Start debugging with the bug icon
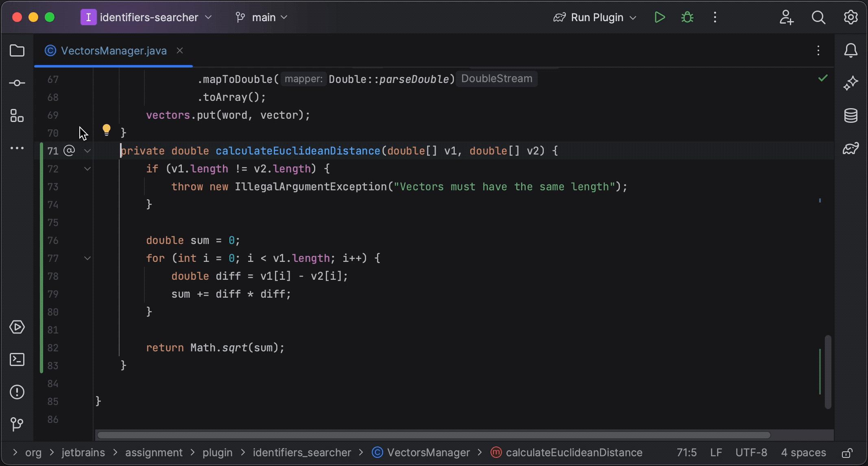 (x=687, y=17)
